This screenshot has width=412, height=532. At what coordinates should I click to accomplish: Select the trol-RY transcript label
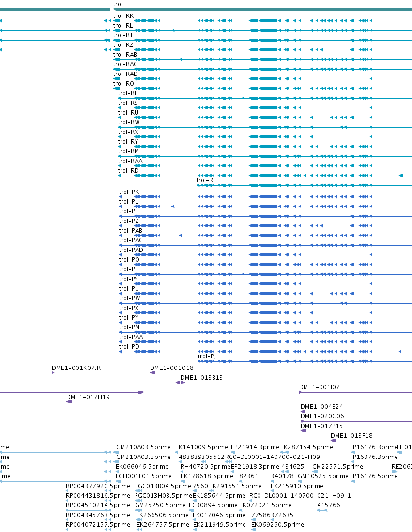tap(128, 142)
